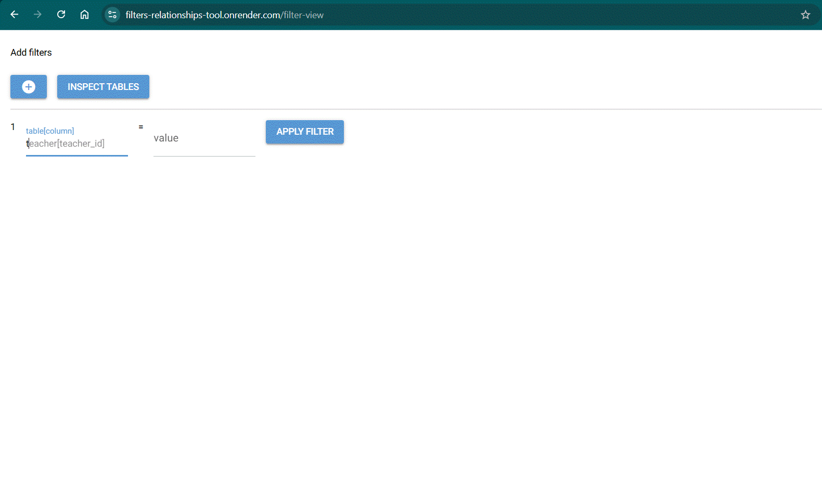This screenshot has height=504, width=822.
Task: Click the "Add filters" heading text
Action: click(31, 53)
